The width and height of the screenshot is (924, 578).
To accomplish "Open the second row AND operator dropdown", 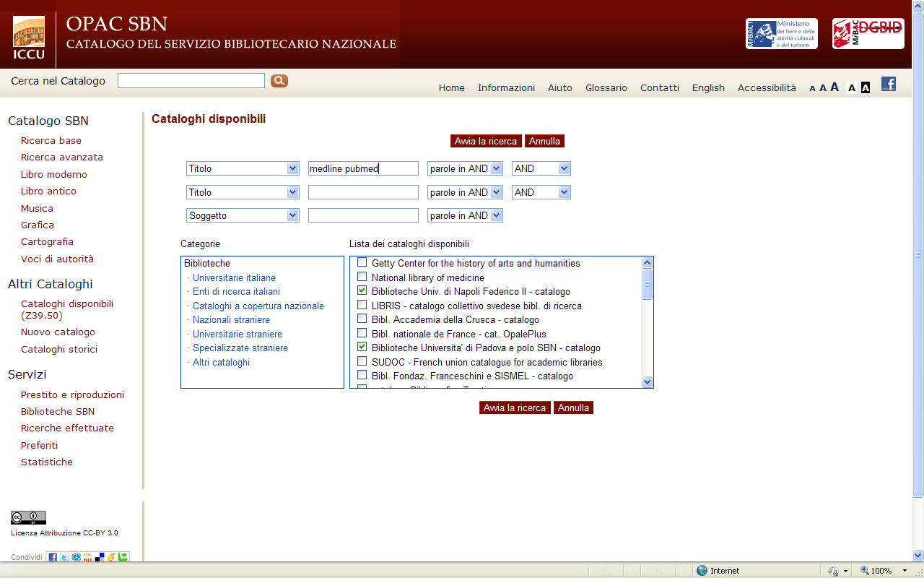I will click(541, 192).
